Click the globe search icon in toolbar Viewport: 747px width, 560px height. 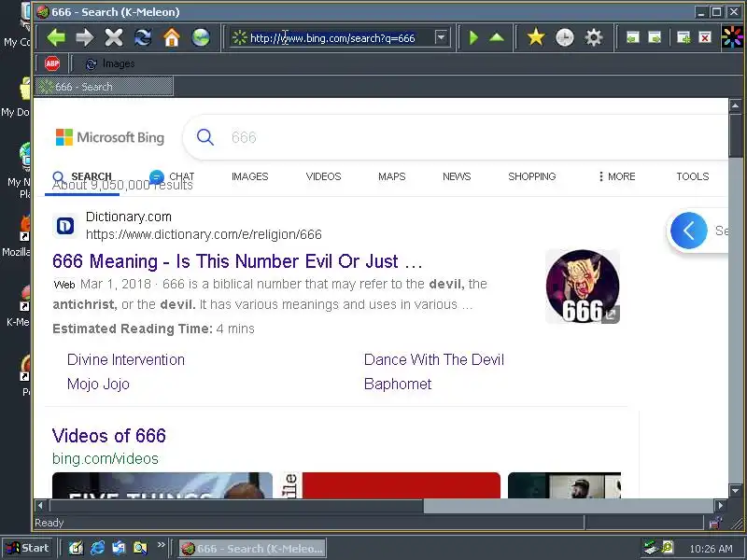[201, 37]
